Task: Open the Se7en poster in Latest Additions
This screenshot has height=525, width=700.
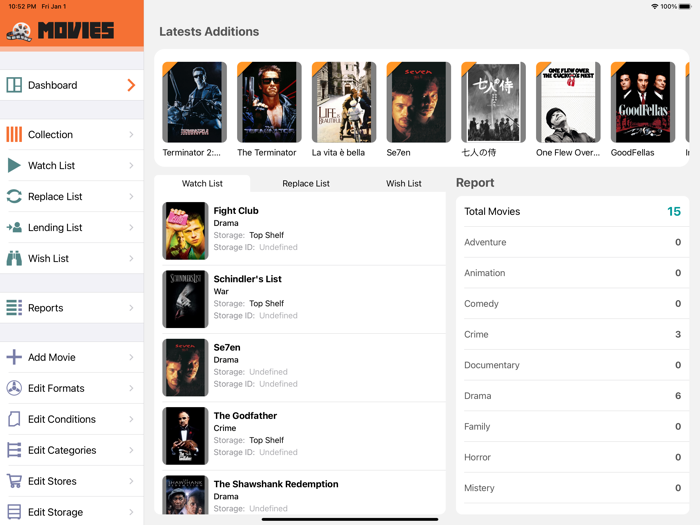Action: coord(419,102)
